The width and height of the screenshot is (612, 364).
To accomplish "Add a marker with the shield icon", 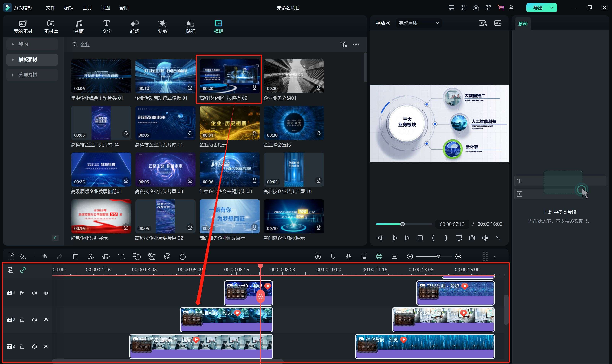I will coord(333,257).
